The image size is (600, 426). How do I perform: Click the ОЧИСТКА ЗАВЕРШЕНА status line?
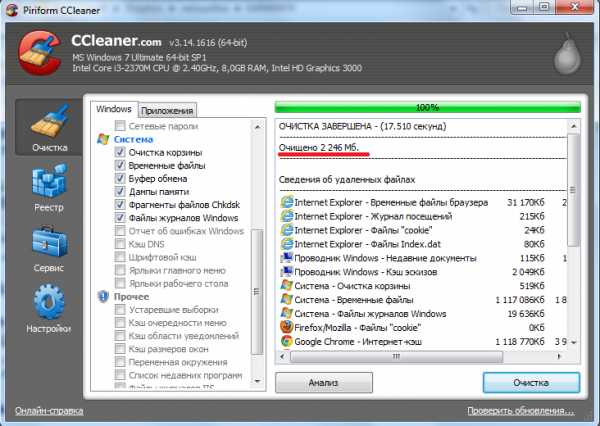[x=362, y=126]
